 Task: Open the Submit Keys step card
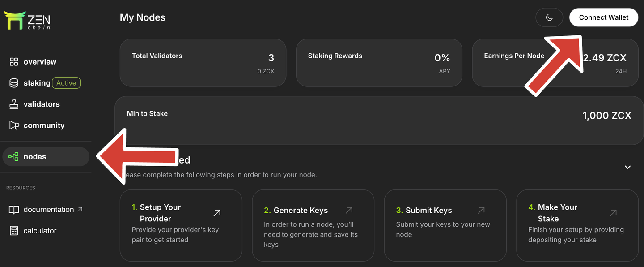point(445,225)
